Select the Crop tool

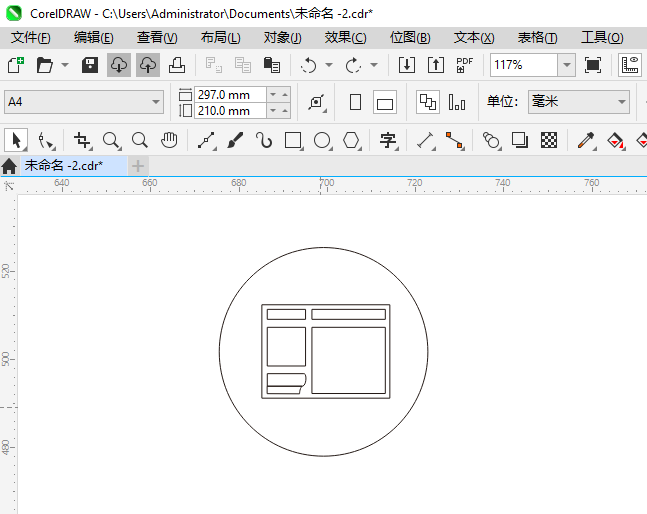click(x=82, y=141)
